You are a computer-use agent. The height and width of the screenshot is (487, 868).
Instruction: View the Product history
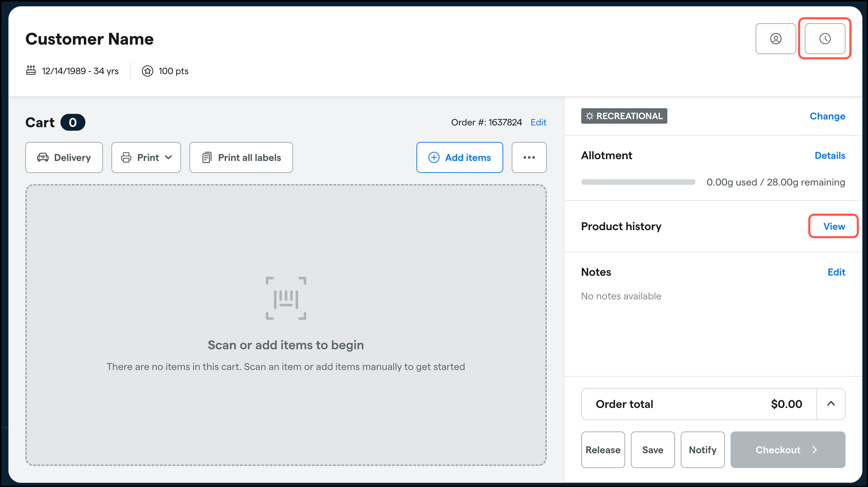click(834, 226)
